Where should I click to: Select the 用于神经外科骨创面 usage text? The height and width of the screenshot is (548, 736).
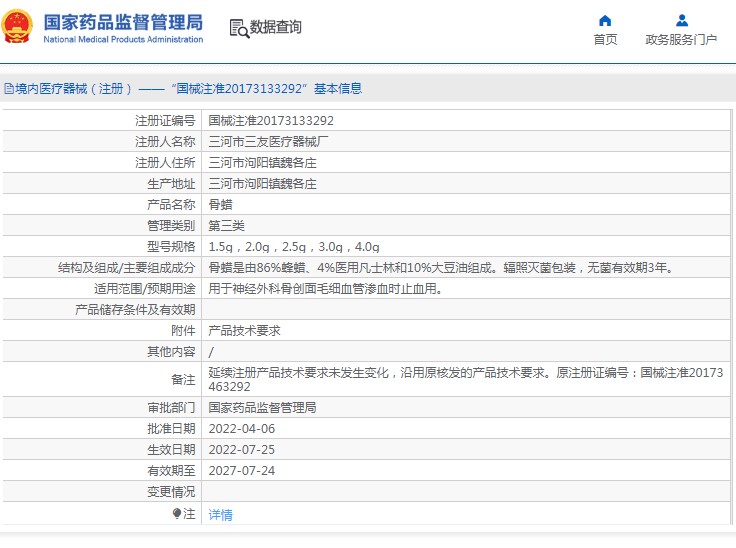click(326, 289)
